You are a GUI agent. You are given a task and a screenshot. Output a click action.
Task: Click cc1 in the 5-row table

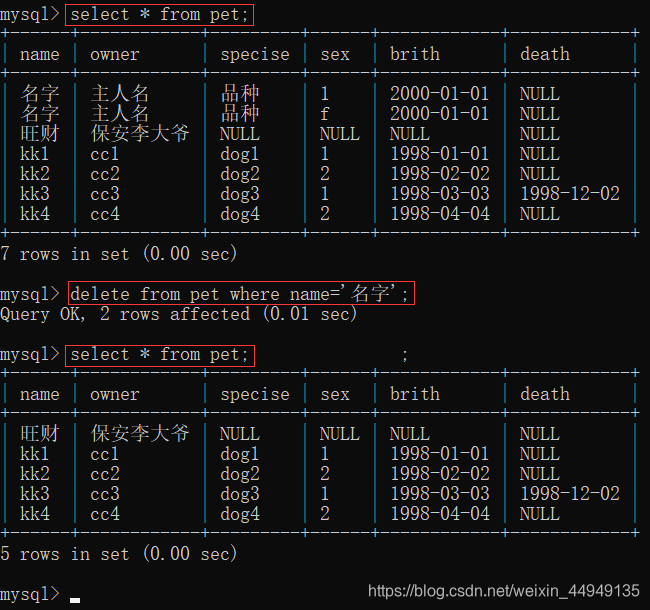click(x=104, y=454)
